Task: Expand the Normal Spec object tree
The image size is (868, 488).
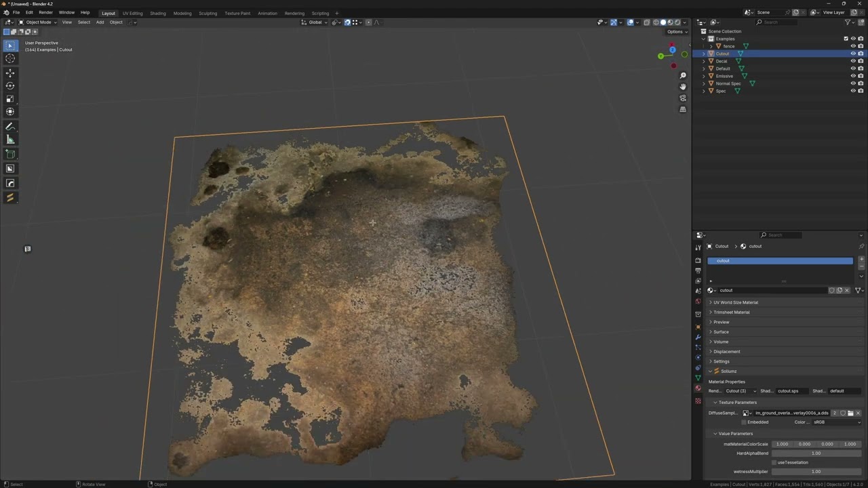Action: [x=704, y=83]
